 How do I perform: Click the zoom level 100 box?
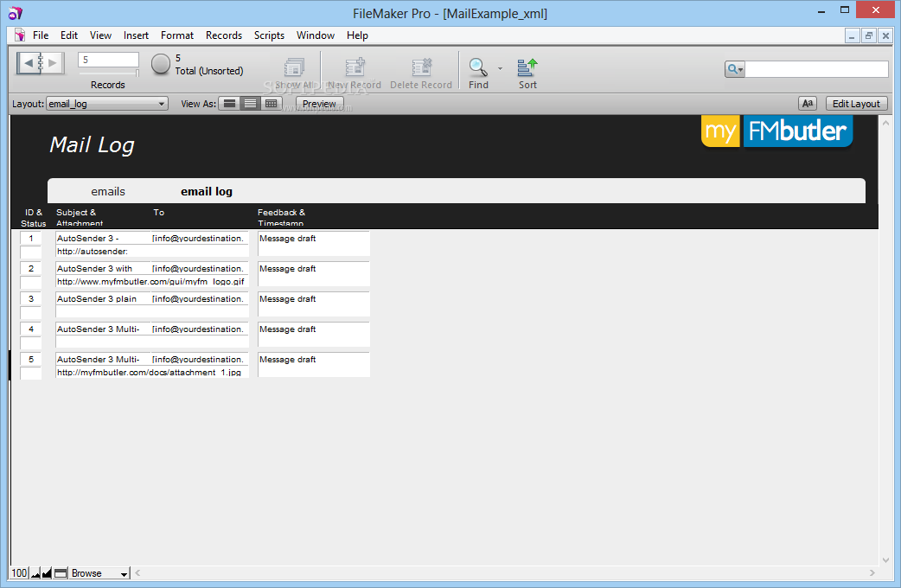(x=19, y=573)
